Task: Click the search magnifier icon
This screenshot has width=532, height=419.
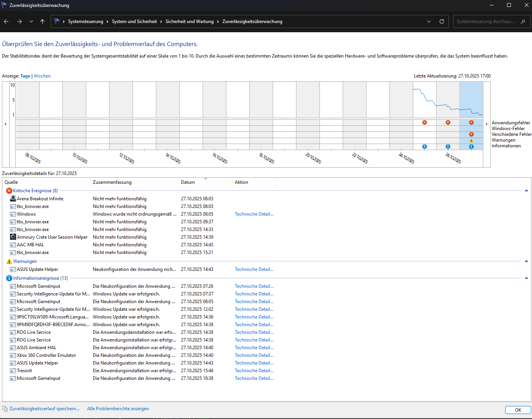Action: click(523, 21)
